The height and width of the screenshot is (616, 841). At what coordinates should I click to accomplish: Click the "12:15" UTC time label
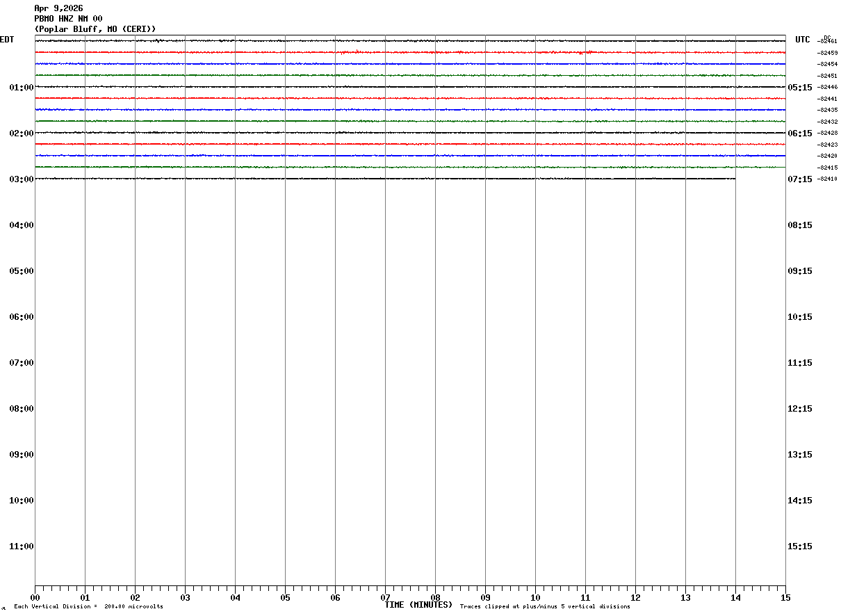[x=800, y=409]
